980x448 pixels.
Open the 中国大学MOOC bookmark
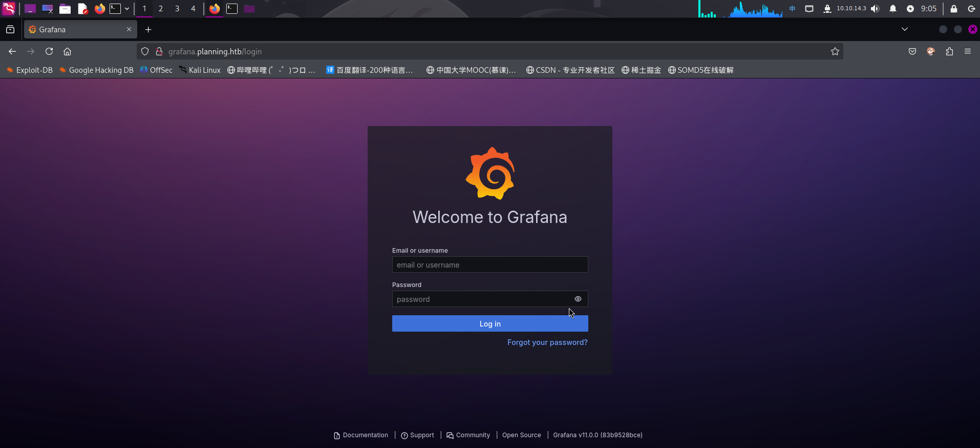click(x=471, y=70)
